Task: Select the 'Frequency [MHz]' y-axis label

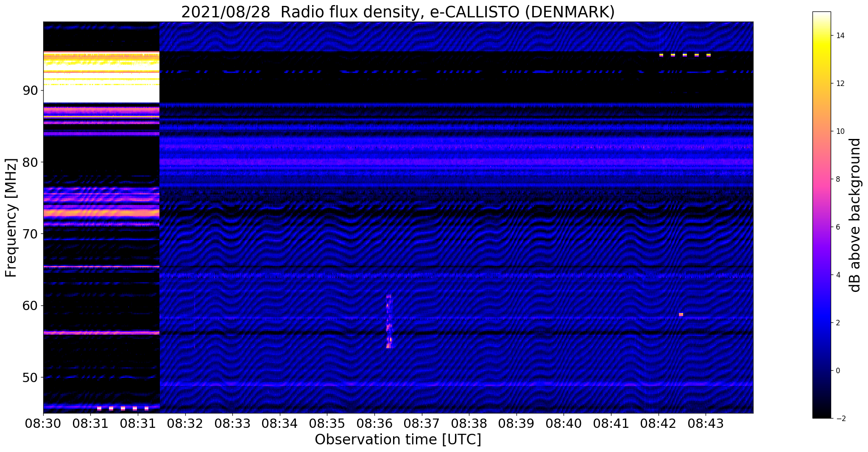Action: (x=11, y=218)
